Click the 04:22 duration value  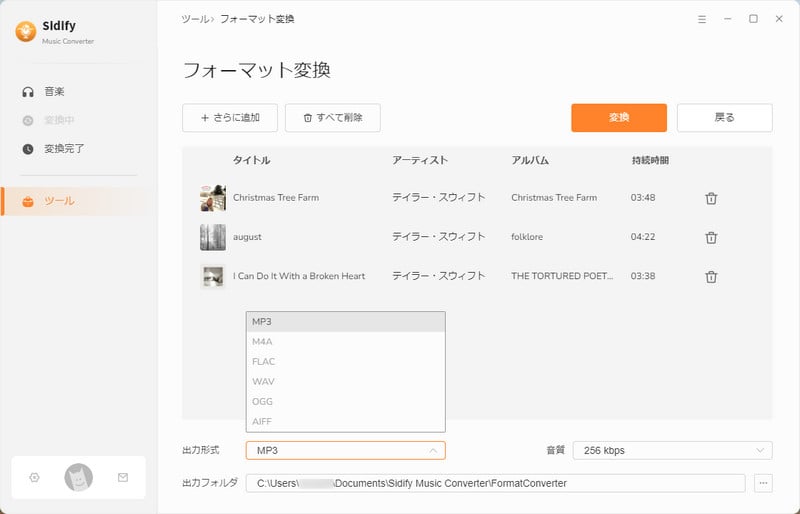[x=643, y=237]
